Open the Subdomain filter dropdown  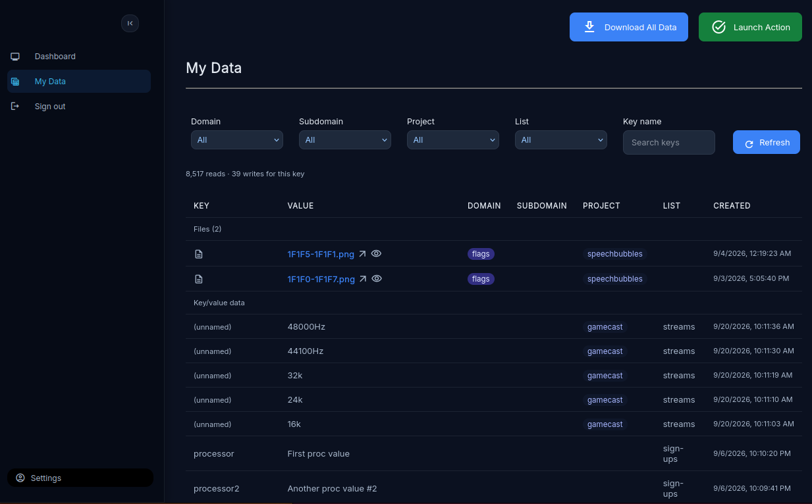[x=345, y=139]
